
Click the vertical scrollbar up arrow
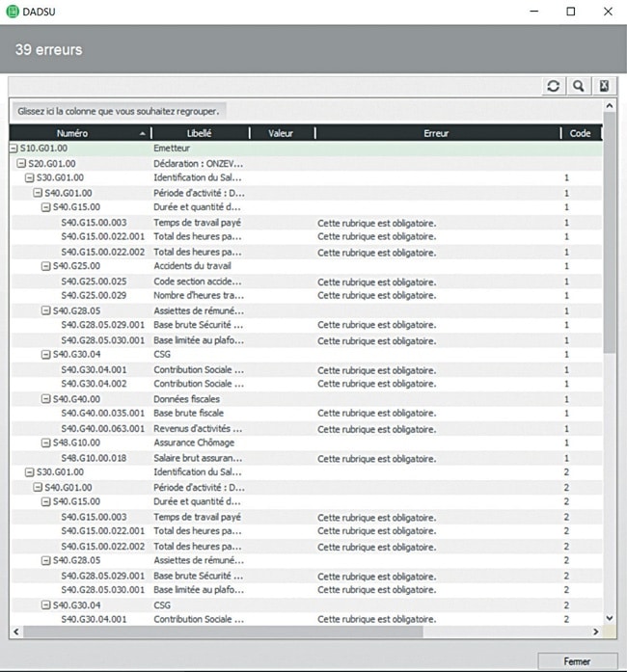(x=610, y=105)
